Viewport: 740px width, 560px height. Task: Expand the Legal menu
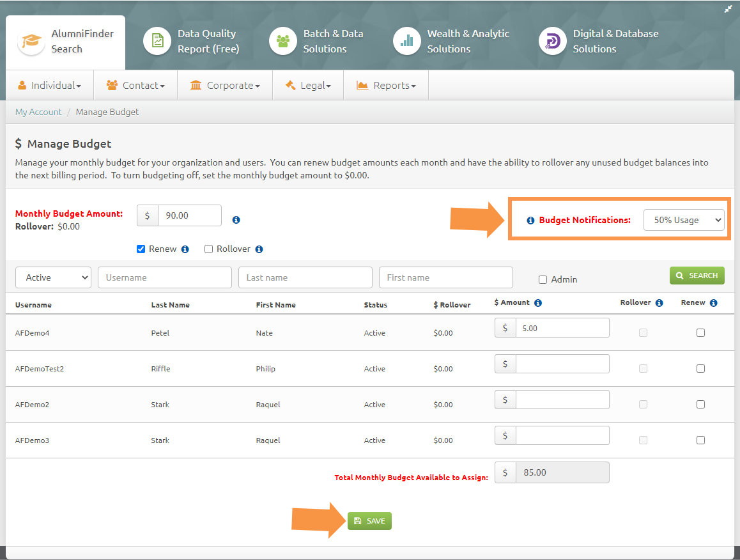click(308, 86)
